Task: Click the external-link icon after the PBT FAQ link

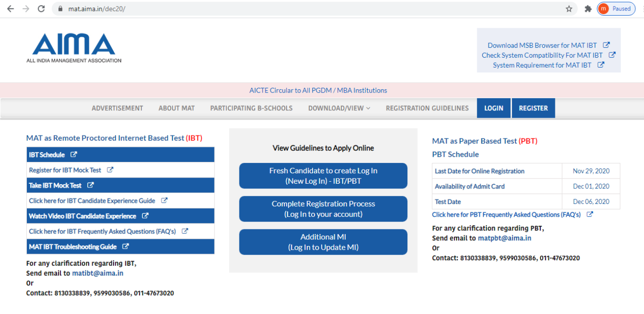Action: pyautogui.click(x=589, y=214)
